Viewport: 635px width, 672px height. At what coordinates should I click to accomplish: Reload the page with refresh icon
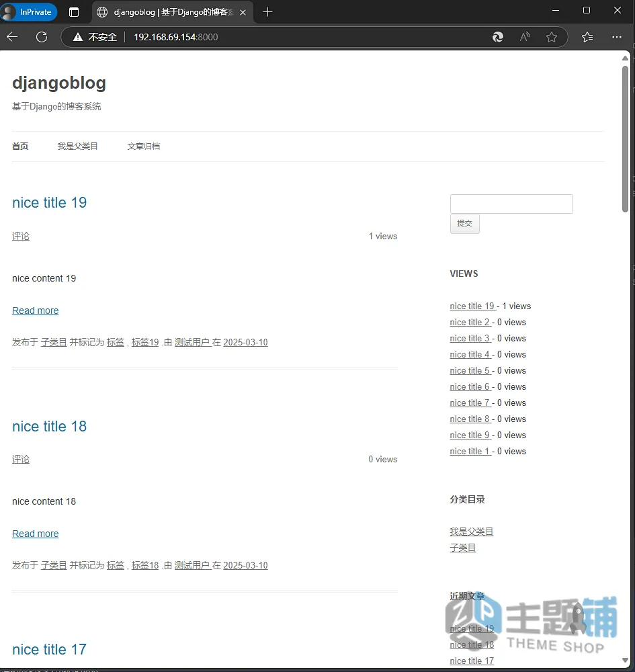(42, 37)
